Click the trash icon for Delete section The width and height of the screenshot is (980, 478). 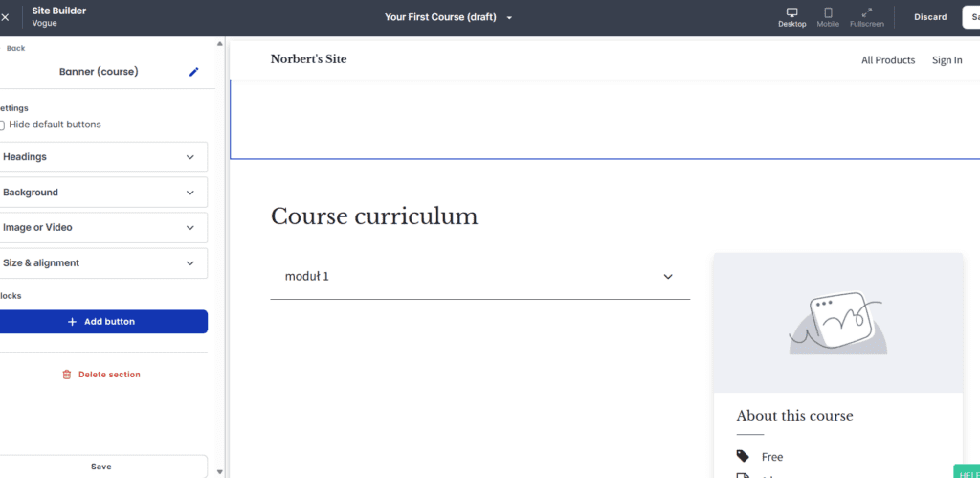click(66, 375)
